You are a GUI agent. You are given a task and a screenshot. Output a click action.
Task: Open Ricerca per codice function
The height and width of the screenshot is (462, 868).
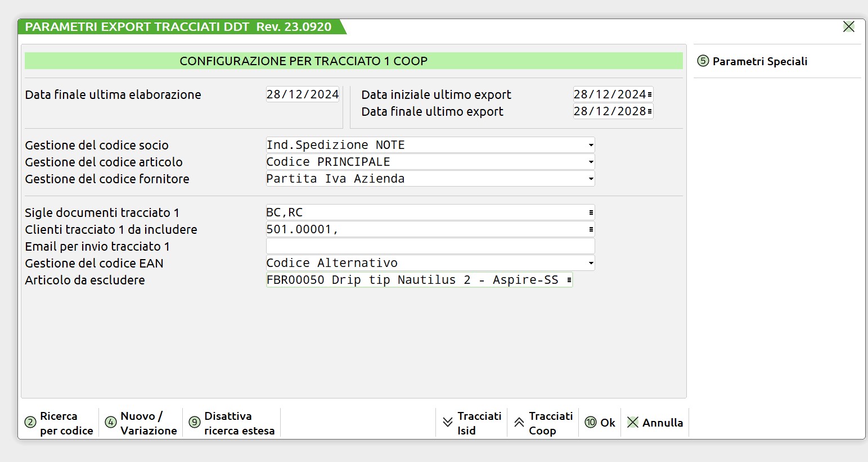(60, 423)
